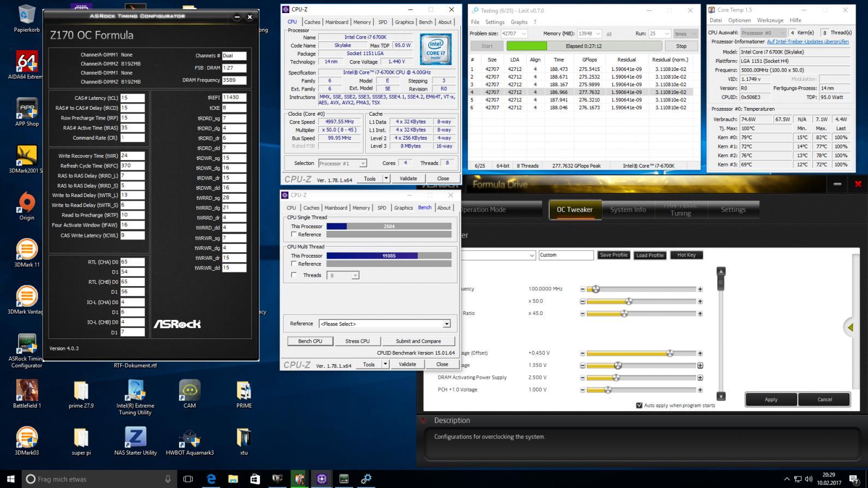868x488 pixels.
Task: Click Apply in Formula Drive
Action: (x=771, y=400)
